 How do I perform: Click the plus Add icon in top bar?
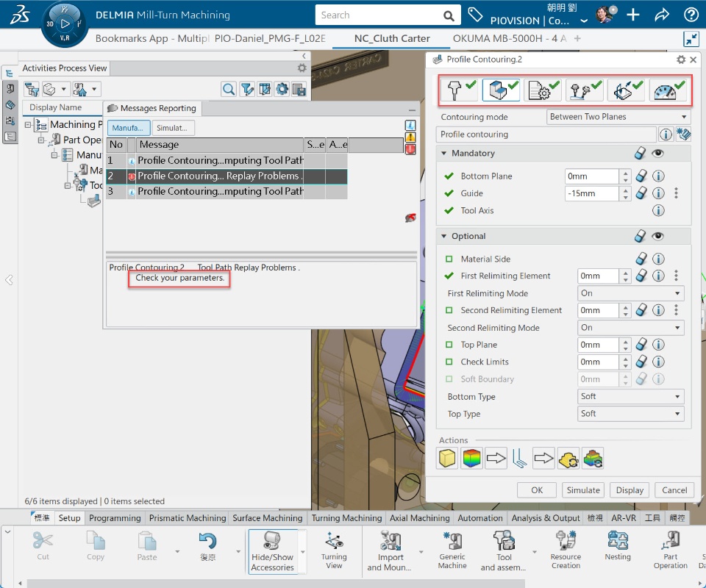(633, 15)
